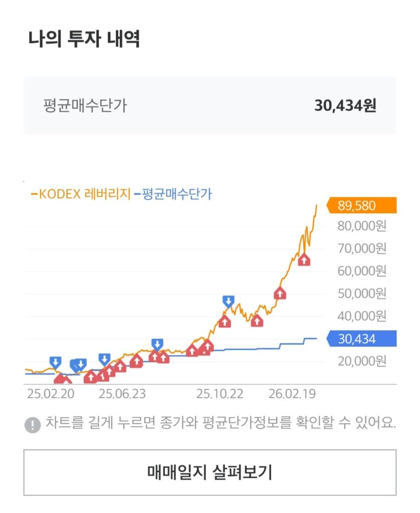Click the paired red up-arrow markers mid-chart

[x=199, y=349]
